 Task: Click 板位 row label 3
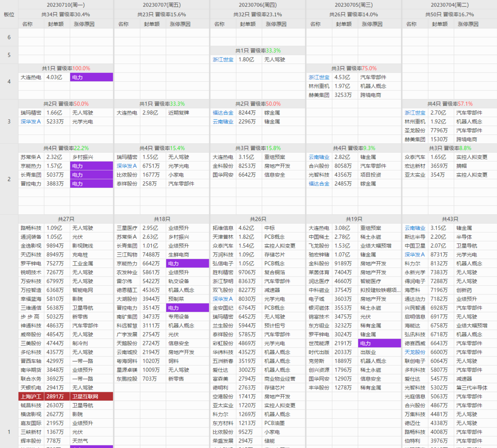click(9, 121)
